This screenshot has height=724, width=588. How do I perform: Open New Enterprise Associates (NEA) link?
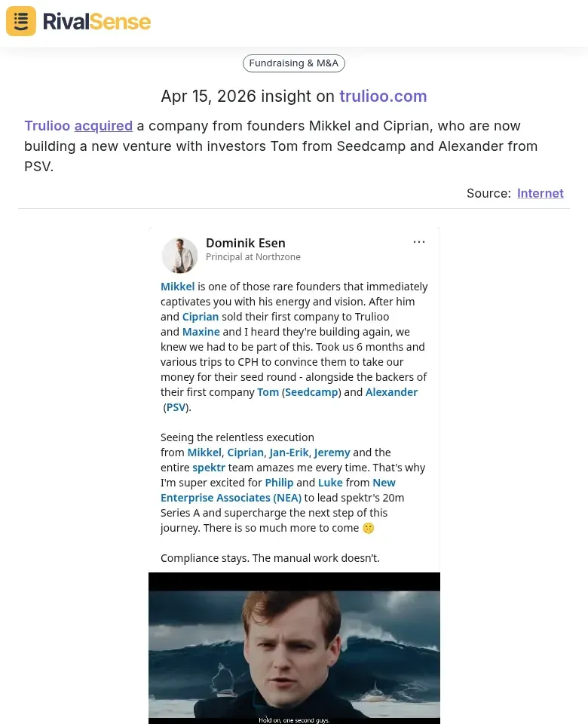pos(231,498)
